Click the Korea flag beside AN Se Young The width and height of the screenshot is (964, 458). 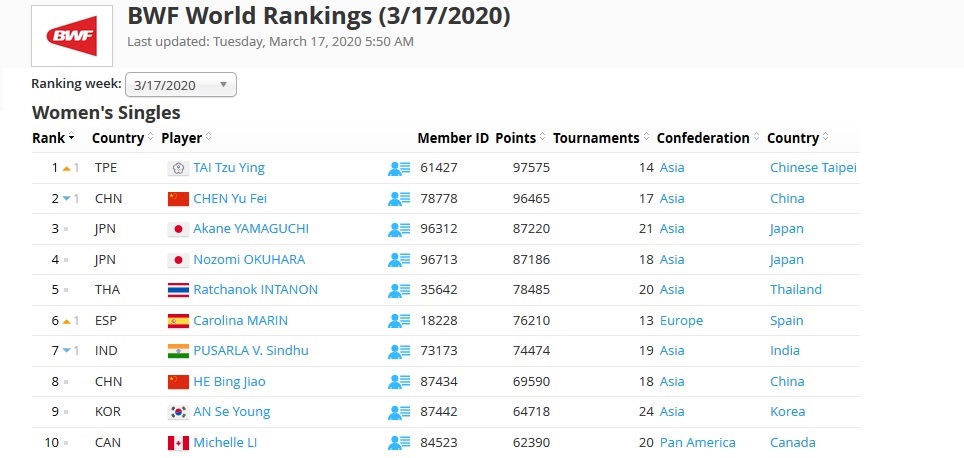point(178,412)
